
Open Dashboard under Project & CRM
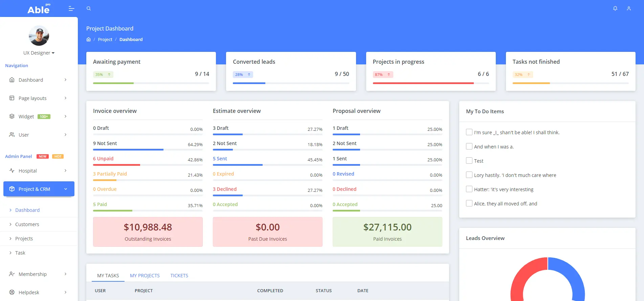point(27,210)
